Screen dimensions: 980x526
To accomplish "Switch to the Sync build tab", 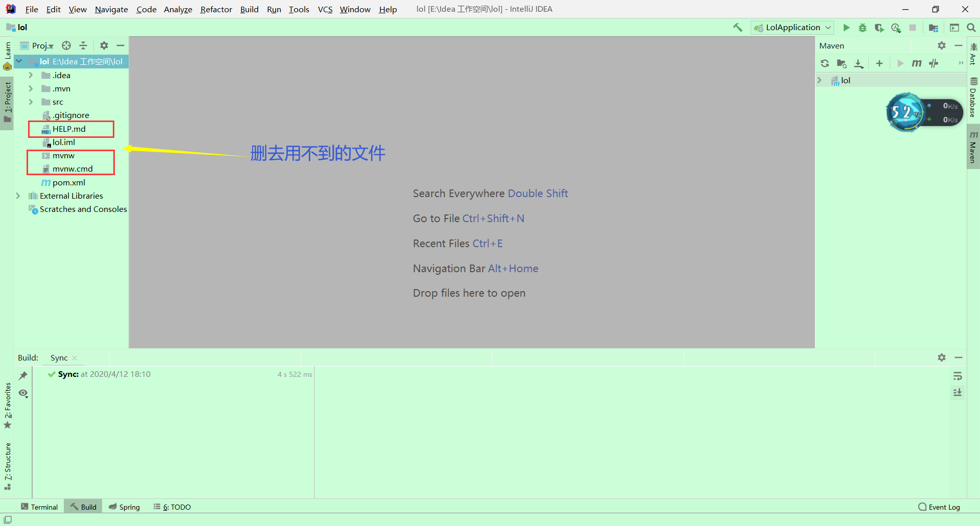I will pyautogui.click(x=59, y=358).
